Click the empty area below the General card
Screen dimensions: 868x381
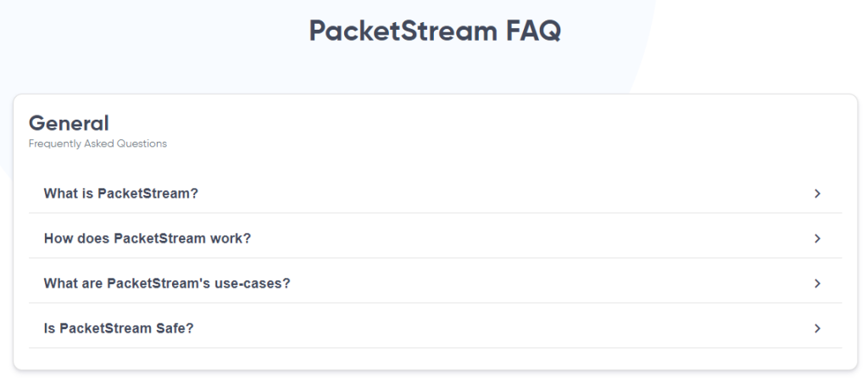click(434, 376)
